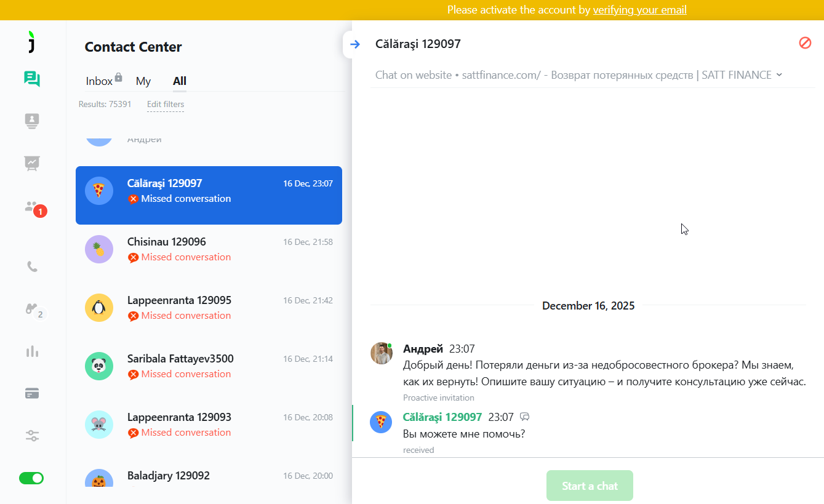Screen dimensions: 824x504
Task: Switch to the My tab
Action: (x=143, y=81)
